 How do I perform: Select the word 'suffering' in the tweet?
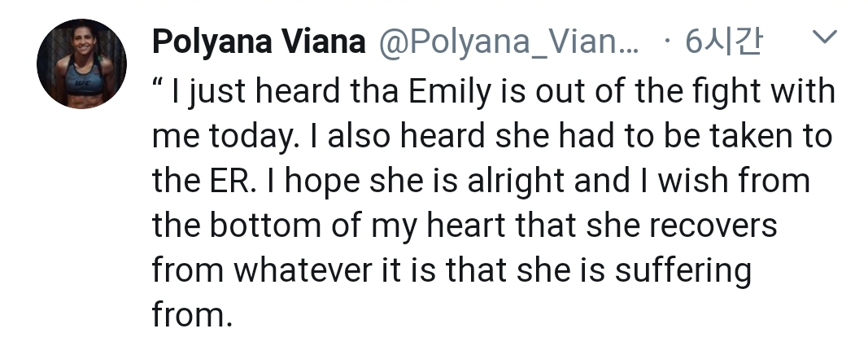pos(683,271)
